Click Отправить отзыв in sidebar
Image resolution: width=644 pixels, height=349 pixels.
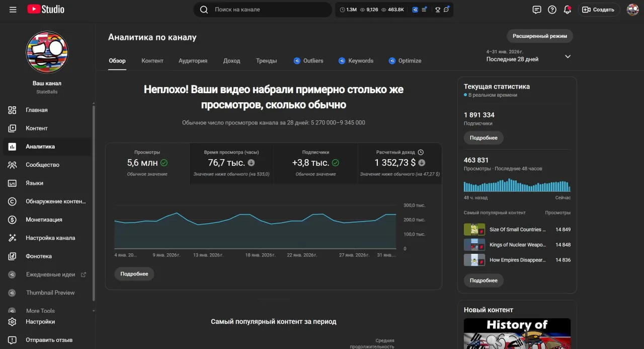pyautogui.click(x=47, y=340)
